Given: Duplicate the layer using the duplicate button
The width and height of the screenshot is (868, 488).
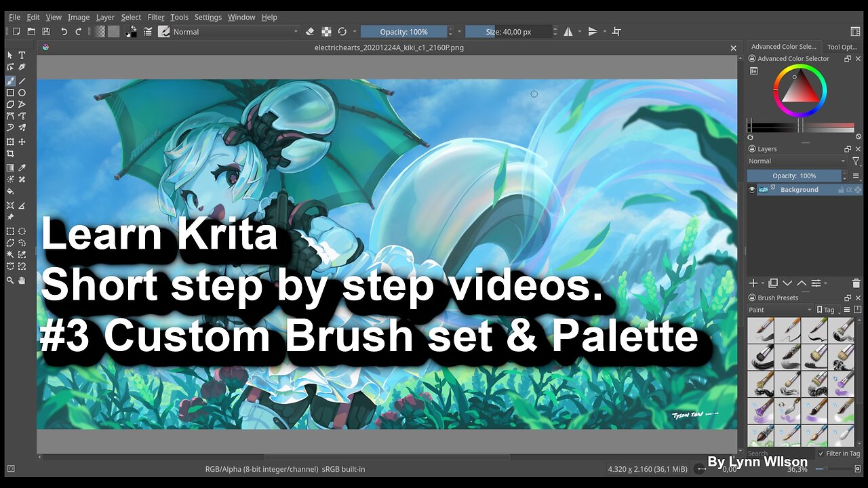Looking at the screenshot, I should click(x=773, y=283).
